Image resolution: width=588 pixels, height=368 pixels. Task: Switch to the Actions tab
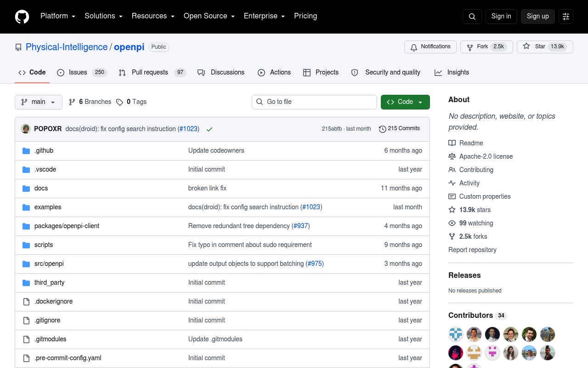(x=274, y=72)
